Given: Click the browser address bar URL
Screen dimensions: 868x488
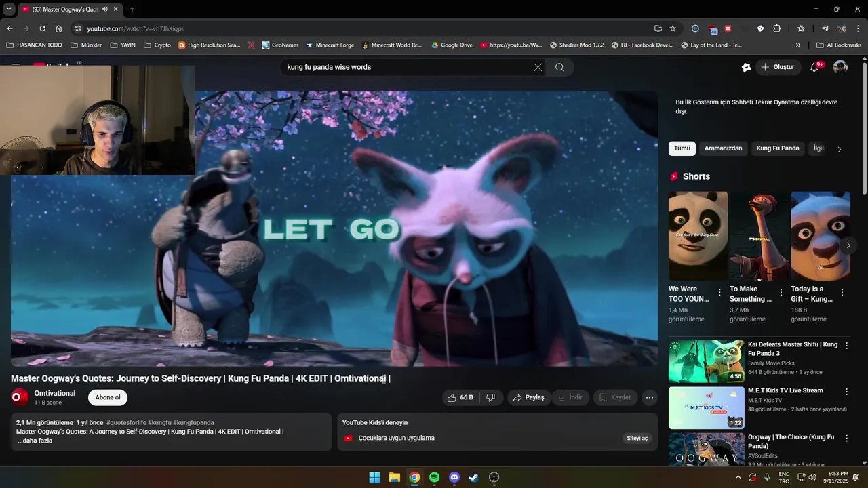Looking at the screenshot, I should tap(136, 28).
